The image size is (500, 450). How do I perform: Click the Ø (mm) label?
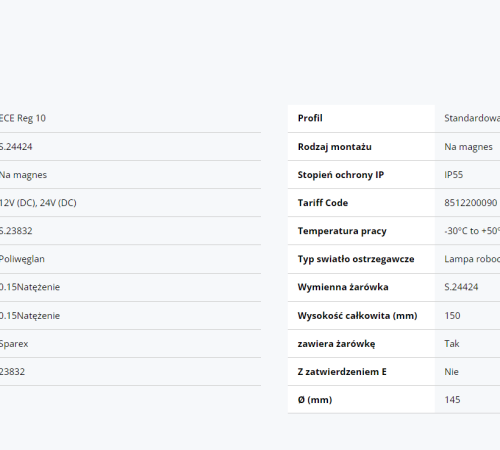tap(315, 400)
